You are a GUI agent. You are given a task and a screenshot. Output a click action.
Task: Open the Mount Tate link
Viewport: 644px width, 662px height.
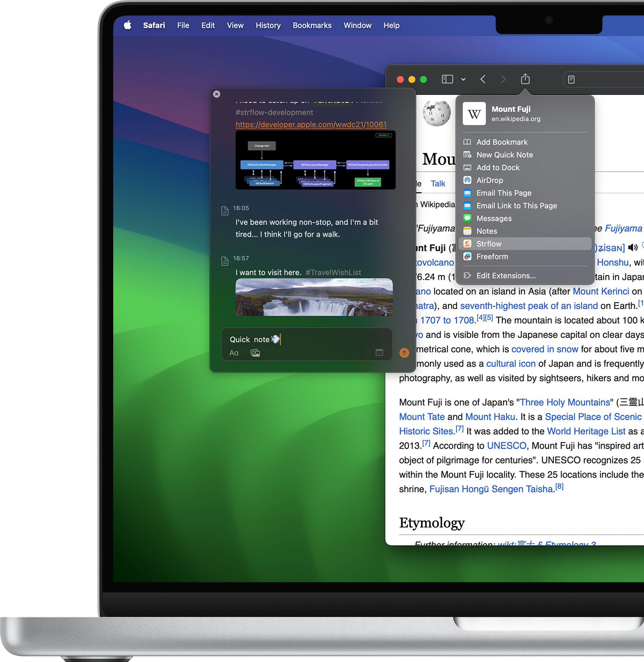pos(422,417)
